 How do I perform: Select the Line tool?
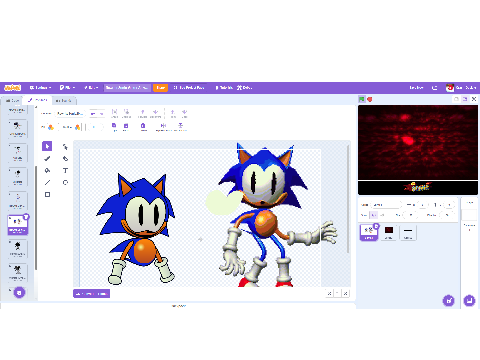click(x=47, y=182)
